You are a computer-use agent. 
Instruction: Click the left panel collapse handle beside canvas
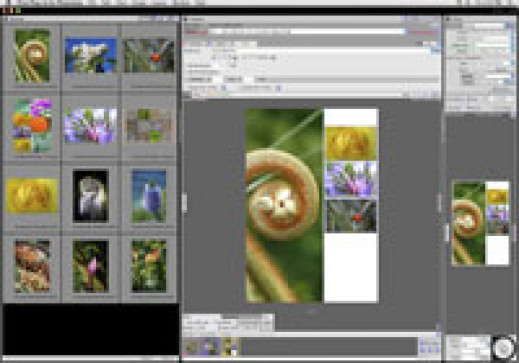click(184, 203)
